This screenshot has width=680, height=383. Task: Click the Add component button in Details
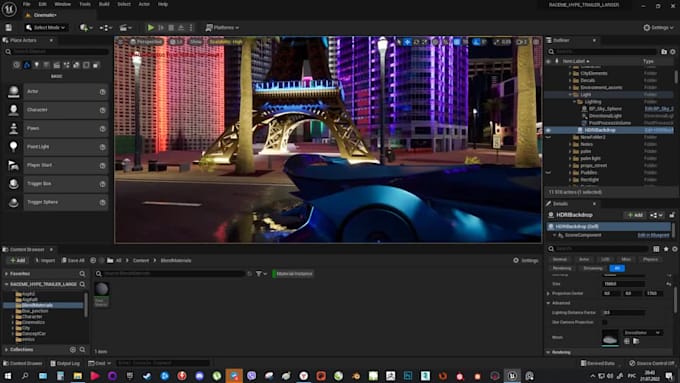click(635, 215)
